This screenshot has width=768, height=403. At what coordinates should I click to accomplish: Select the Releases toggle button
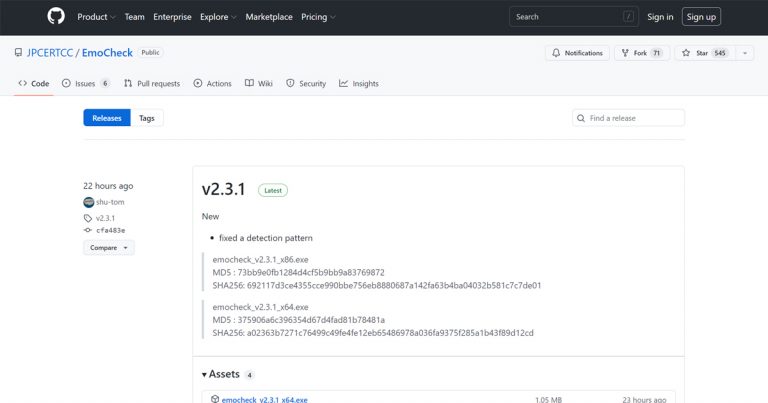pyautogui.click(x=107, y=118)
